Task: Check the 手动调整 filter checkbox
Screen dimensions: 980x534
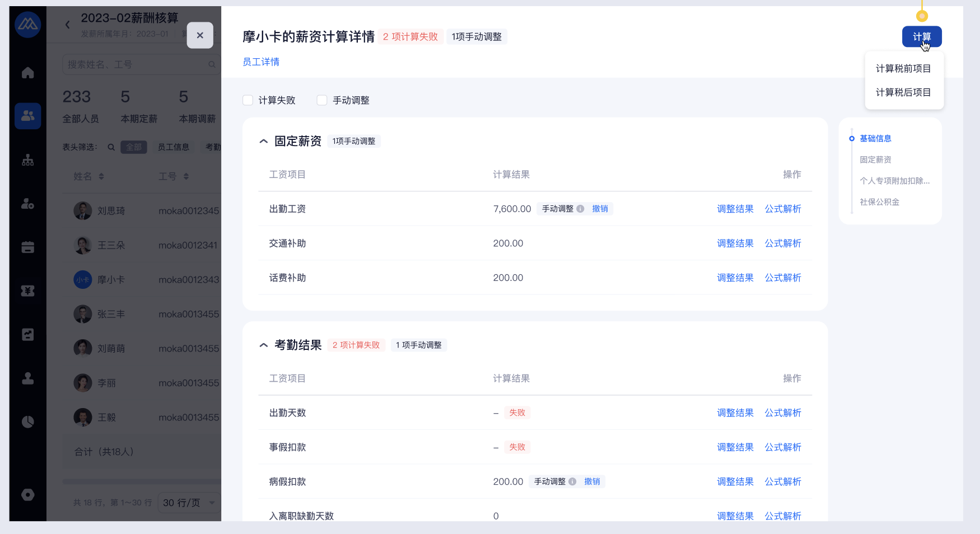Action: pyautogui.click(x=322, y=100)
